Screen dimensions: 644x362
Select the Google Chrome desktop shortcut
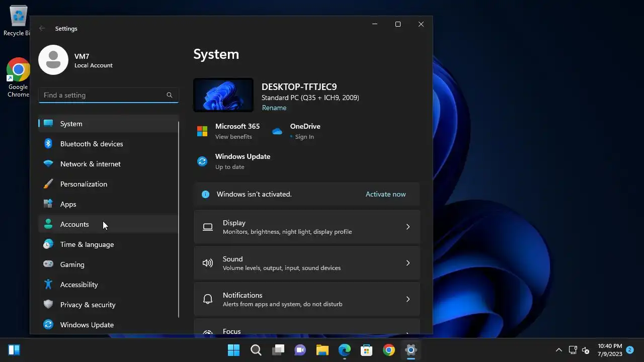click(x=18, y=77)
